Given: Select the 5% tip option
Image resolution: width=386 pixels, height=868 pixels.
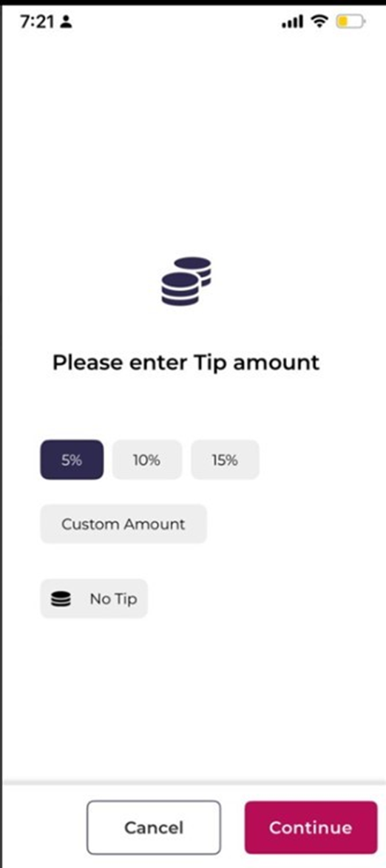Looking at the screenshot, I should pyautogui.click(x=72, y=459).
